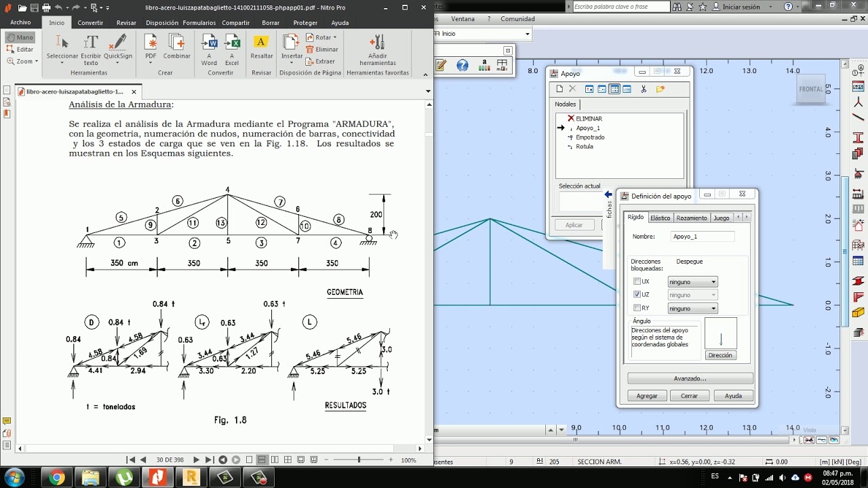Click Iniciar sesión
Viewport: 868px width, 488px height.
[741, 7]
